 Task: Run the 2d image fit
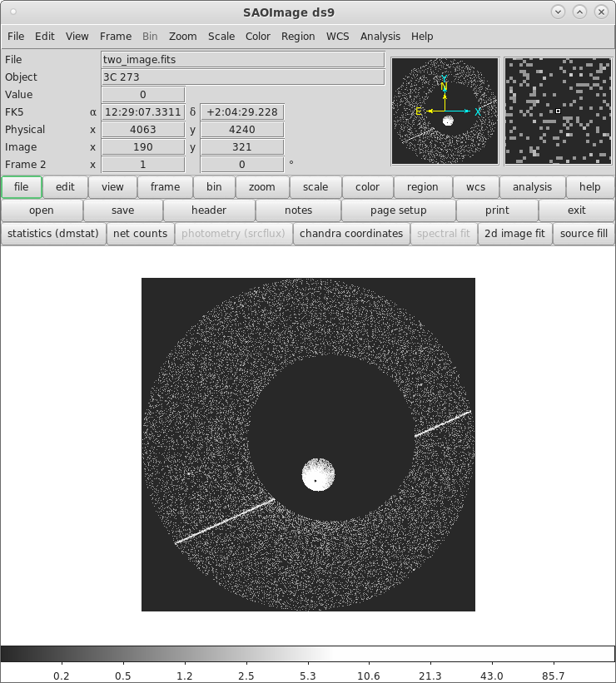[x=515, y=234]
